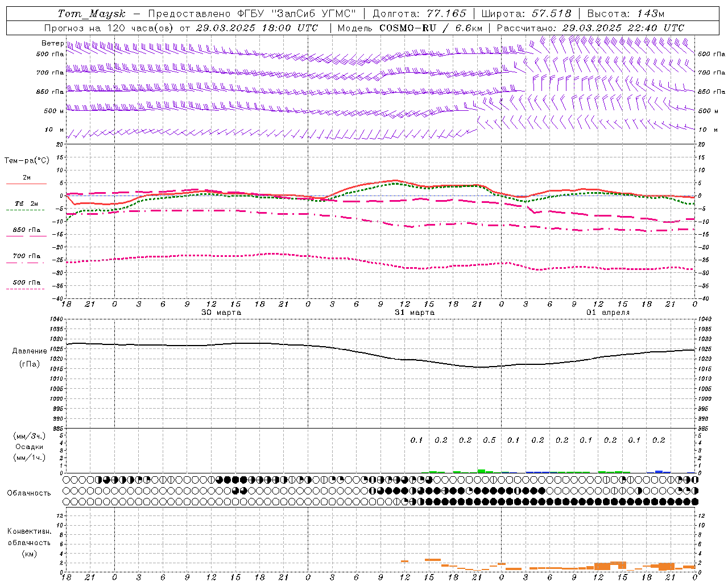Click the Ветер wind section label
The width and height of the screenshot is (728, 582).
[52, 43]
